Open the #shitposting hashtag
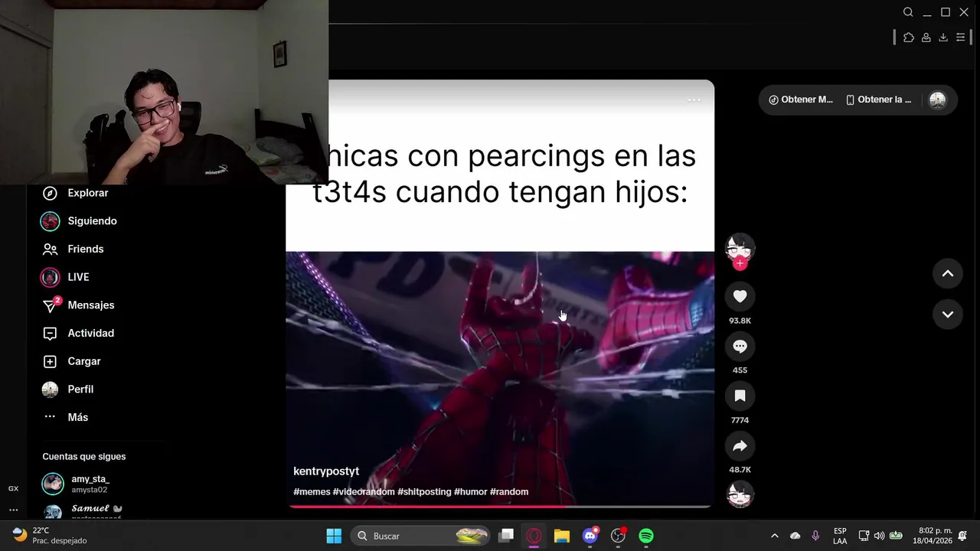Screen dimensions: 980x551 pyautogui.click(x=424, y=491)
